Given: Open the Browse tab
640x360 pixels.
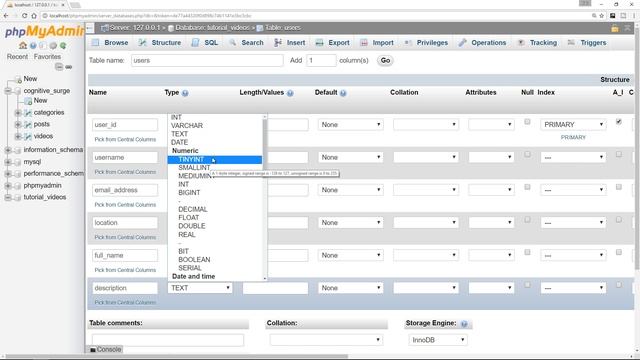Looking at the screenshot, I should pos(110,42).
